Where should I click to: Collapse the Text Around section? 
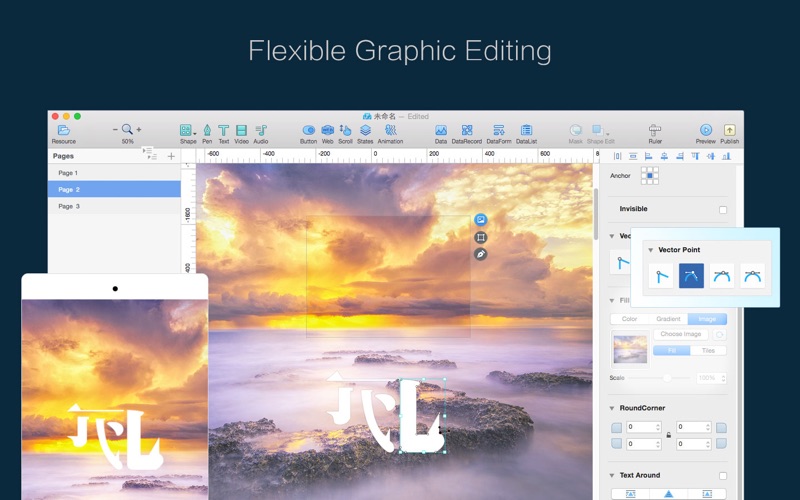tap(612, 476)
